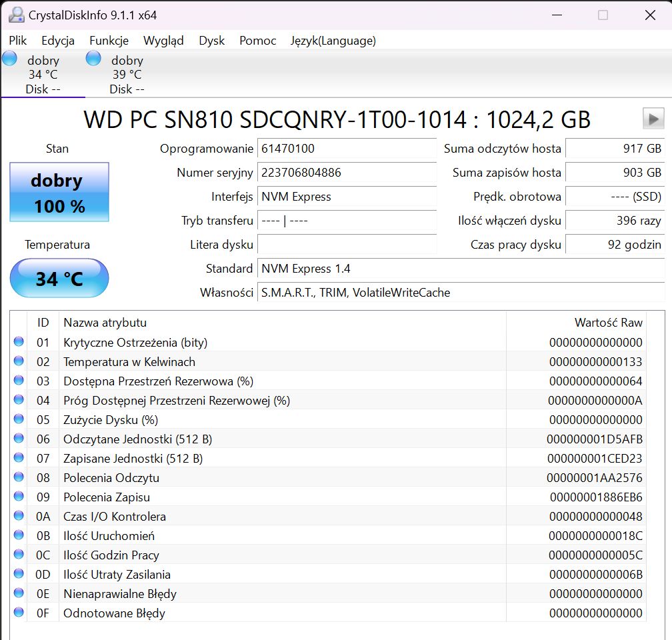Click the Prędk. obrotowa value ---- (SSD)
The height and width of the screenshot is (640, 672).
[x=615, y=197]
